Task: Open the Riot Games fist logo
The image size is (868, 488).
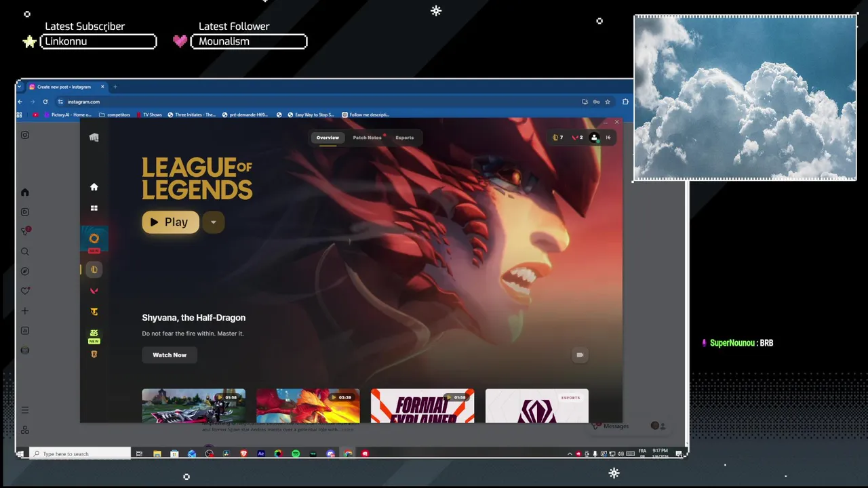Action: pos(94,138)
